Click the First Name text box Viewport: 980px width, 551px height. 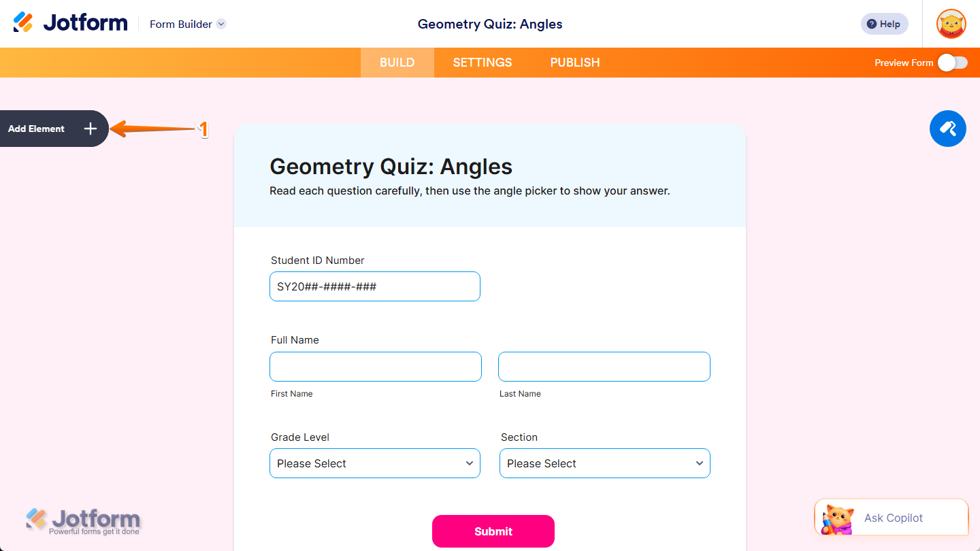(x=375, y=367)
